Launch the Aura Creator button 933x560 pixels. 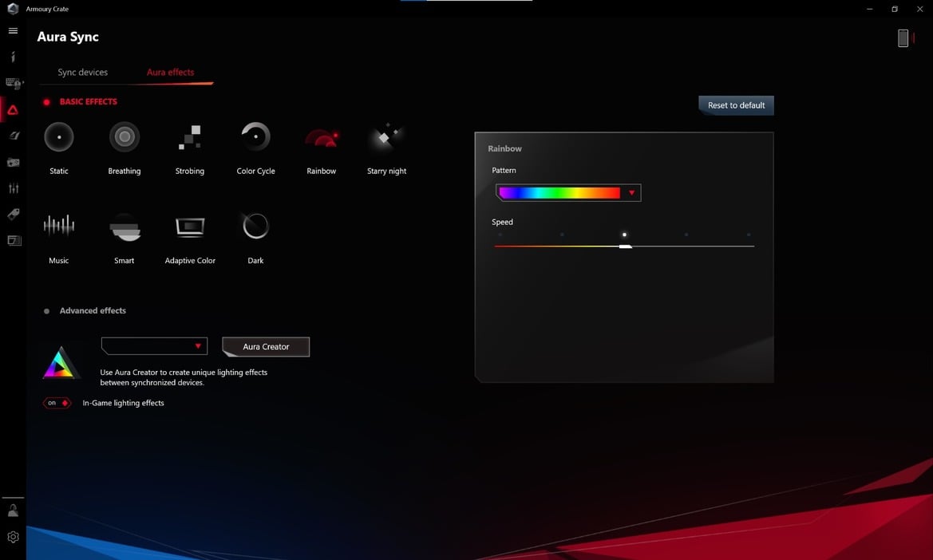[x=266, y=346]
